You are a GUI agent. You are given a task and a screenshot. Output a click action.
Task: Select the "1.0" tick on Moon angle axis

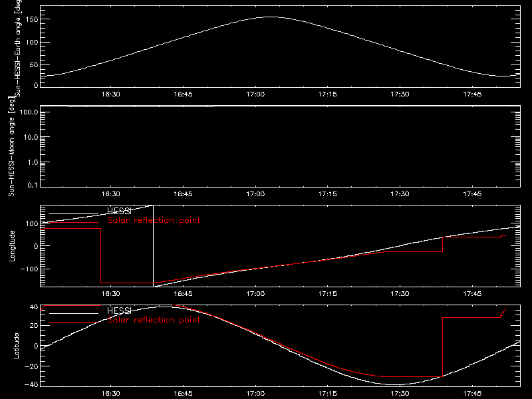click(33, 162)
